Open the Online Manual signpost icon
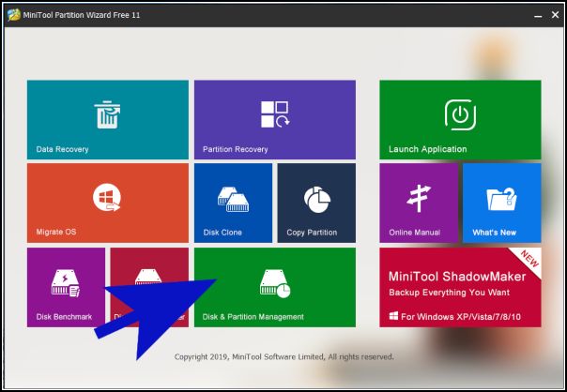This screenshot has width=567, height=392. [419, 198]
